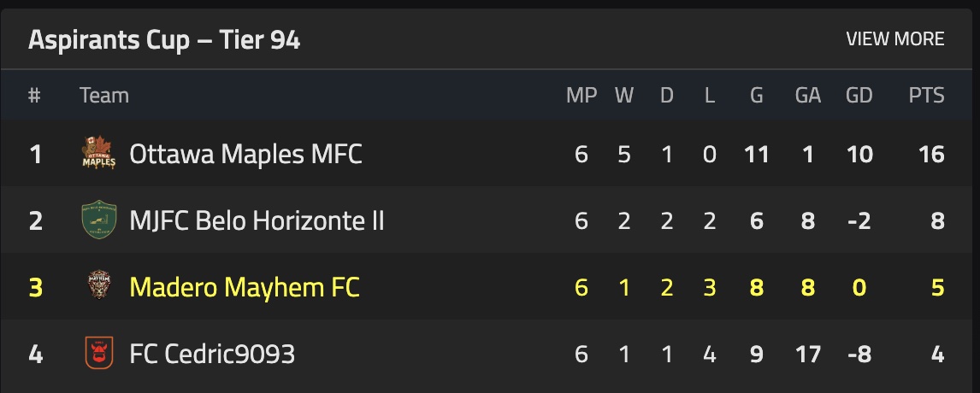Screen dimensions: 980x393
Task: Click the rank number 1 cell
Action: [x=35, y=155]
